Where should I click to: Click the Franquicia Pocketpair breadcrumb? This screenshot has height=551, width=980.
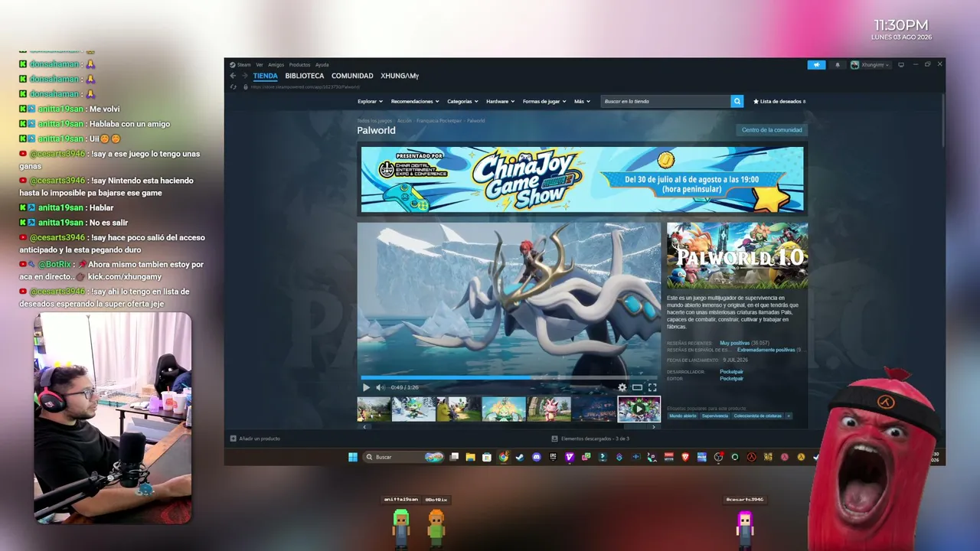click(x=439, y=121)
